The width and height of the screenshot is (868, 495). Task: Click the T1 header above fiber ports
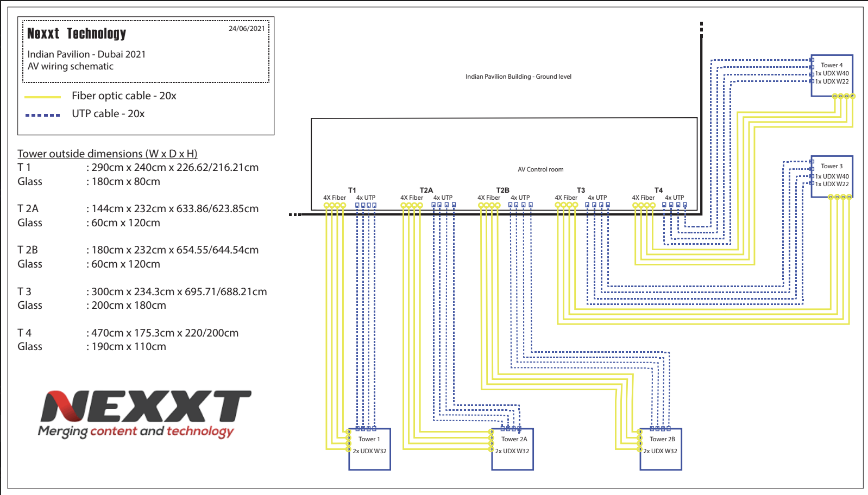coord(352,190)
